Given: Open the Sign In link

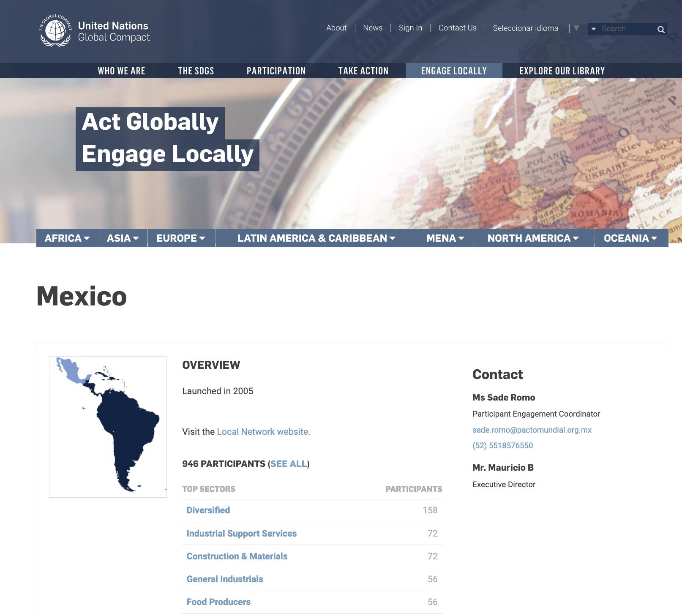Looking at the screenshot, I should 410,28.
